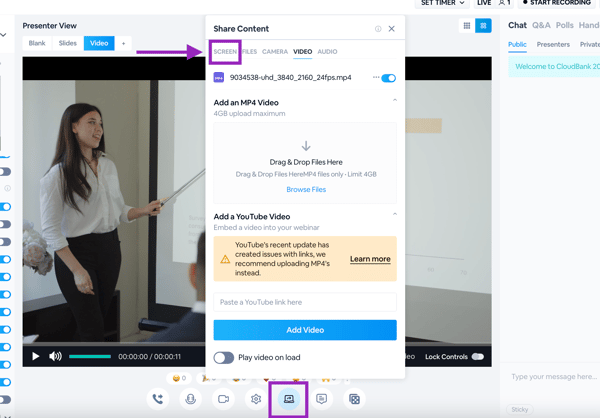Image resolution: width=600 pixels, height=418 pixels.
Task: Click the phone call-in icon in bottom toolbar
Action: pos(158,399)
